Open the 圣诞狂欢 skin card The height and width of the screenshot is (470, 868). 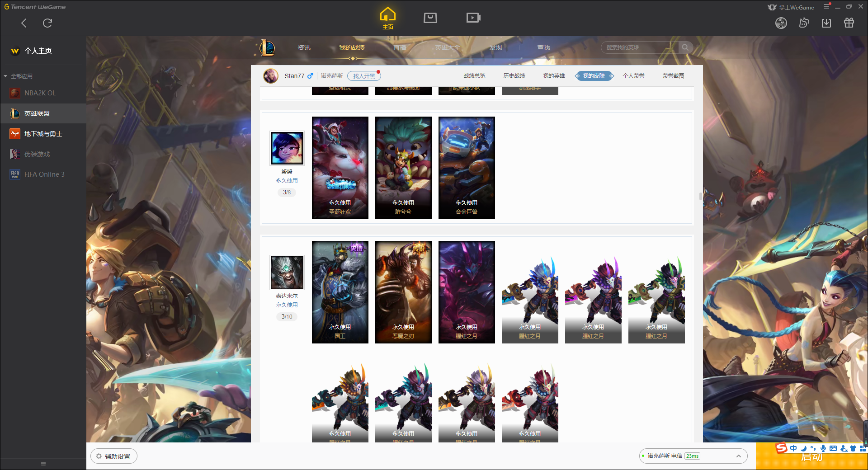[340, 168]
